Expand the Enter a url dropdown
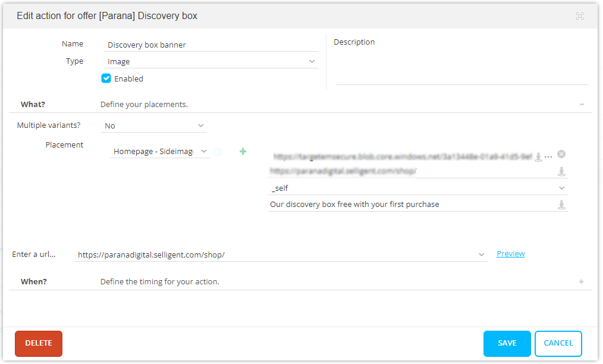The width and height of the screenshot is (603, 364). pos(481,255)
